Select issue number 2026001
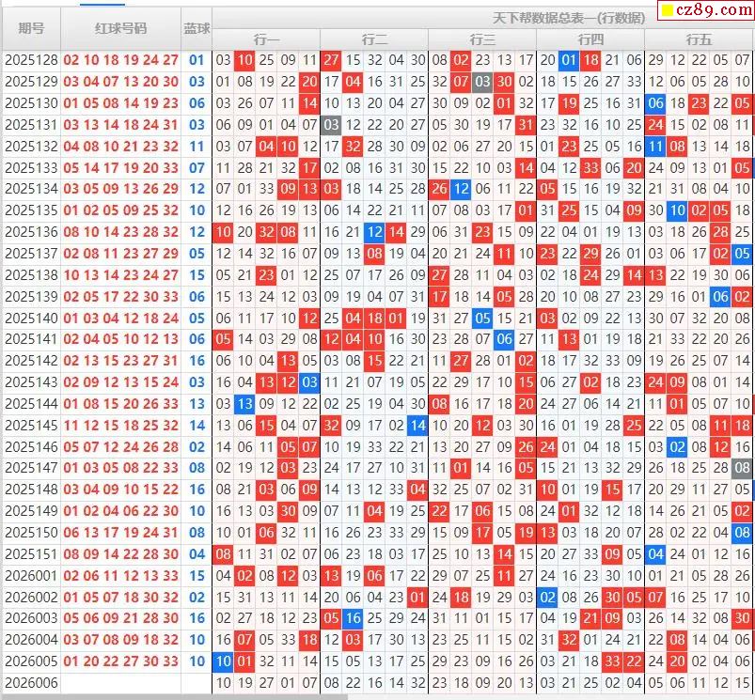Screen dimensions: 755x700 31,576
